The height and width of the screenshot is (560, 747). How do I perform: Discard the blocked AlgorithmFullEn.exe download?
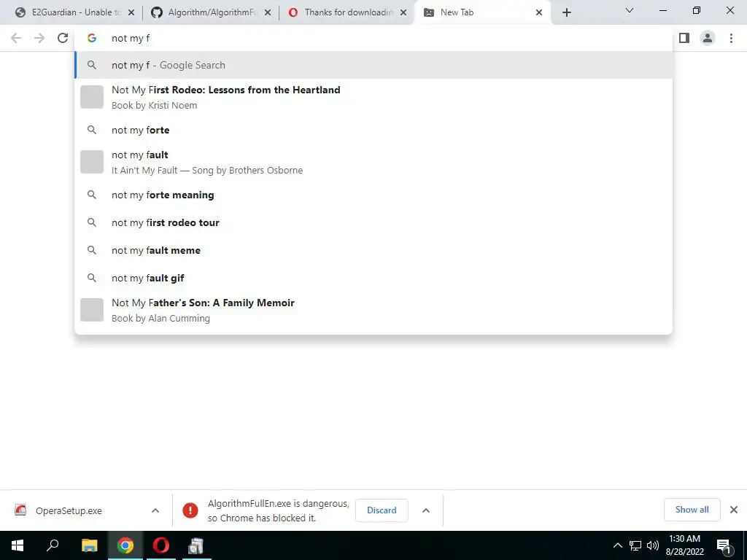pyautogui.click(x=382, y=510)
